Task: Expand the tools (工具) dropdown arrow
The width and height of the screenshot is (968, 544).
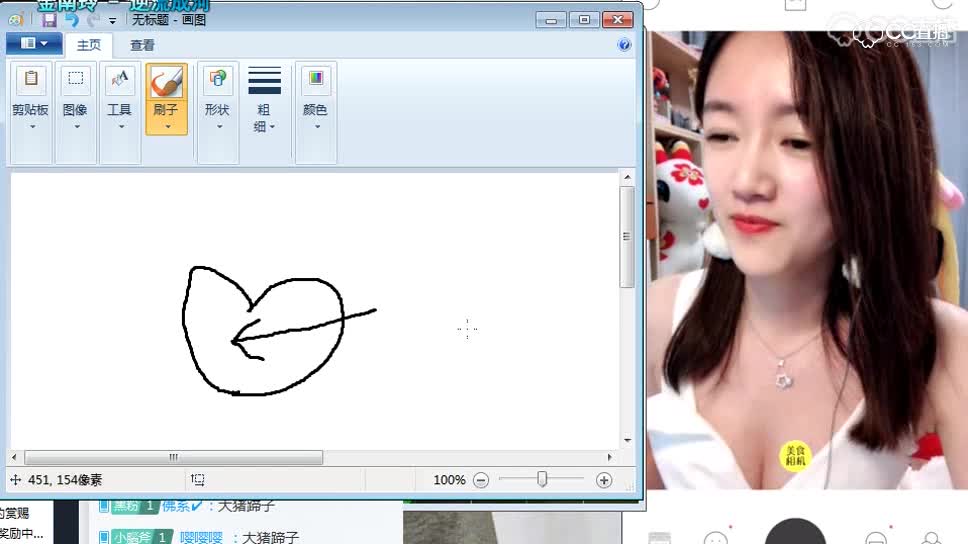Action: click(121, 127)
